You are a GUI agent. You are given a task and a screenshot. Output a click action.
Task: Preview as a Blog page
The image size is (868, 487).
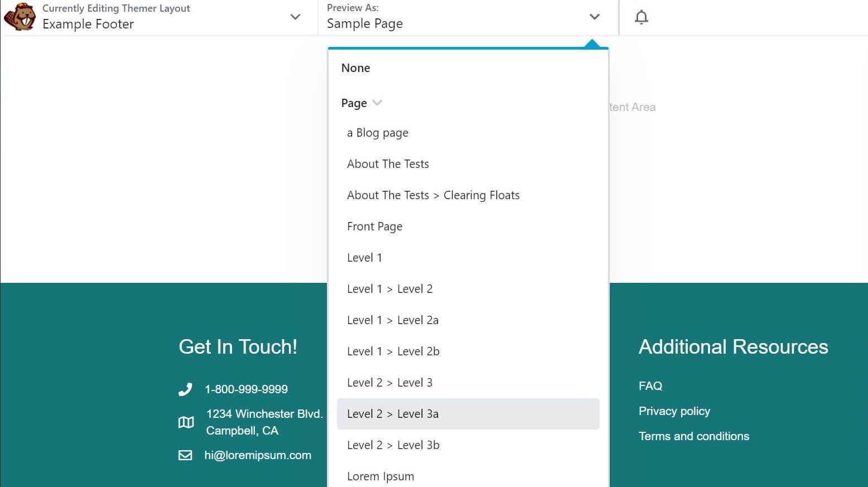pyautogui.click(x=378, y=133)
